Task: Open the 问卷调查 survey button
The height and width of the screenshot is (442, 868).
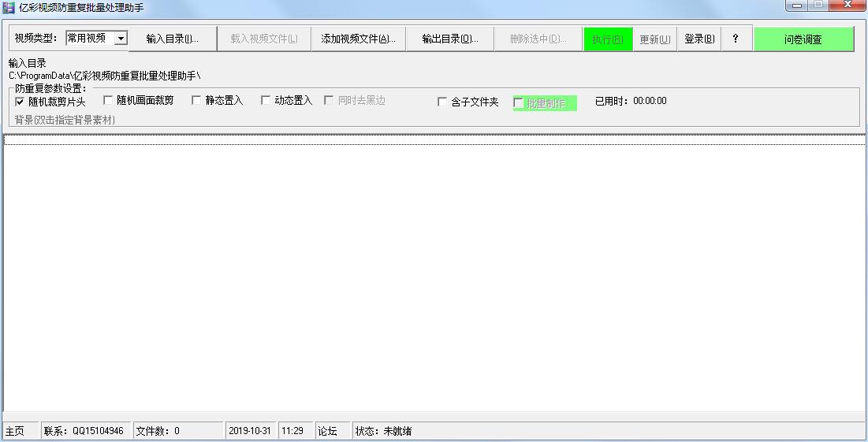Action: pos(803,39)
